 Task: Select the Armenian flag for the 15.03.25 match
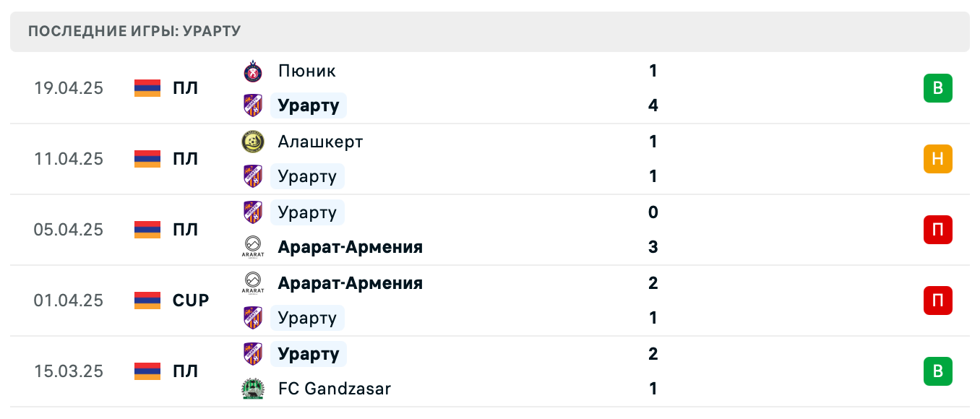coord(147,371)
